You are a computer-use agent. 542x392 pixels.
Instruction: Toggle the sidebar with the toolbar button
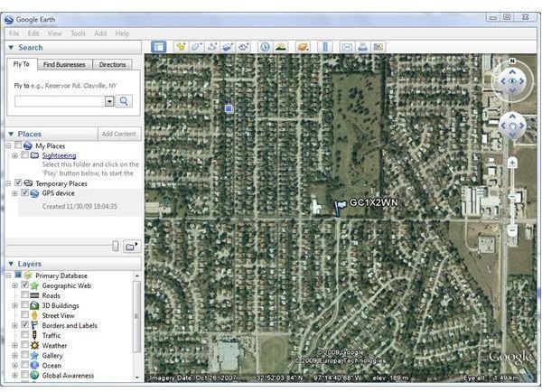coord(158,47)
